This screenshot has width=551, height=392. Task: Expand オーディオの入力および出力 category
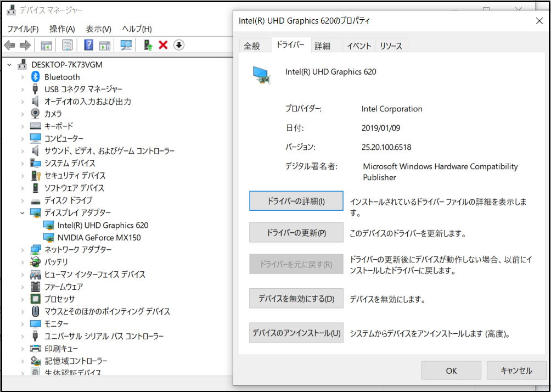tap(23, 102)
